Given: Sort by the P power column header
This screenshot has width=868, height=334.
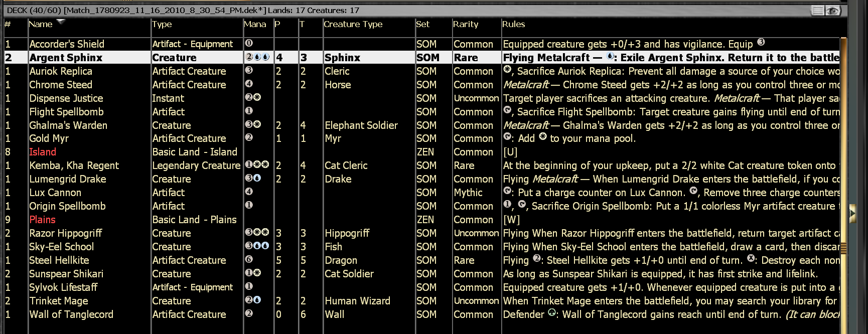Looking at the screenshot, I should point(277,24).
